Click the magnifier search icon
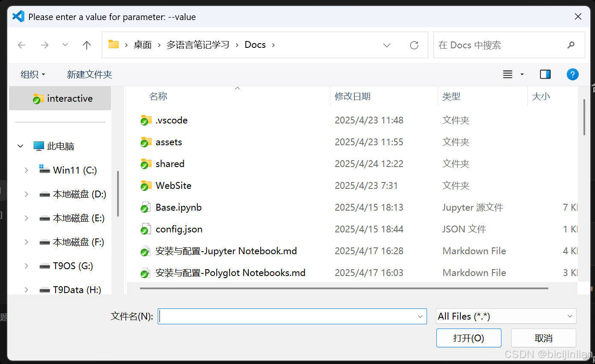The height and width of the screenshot is (364, 595). point(571,45)
